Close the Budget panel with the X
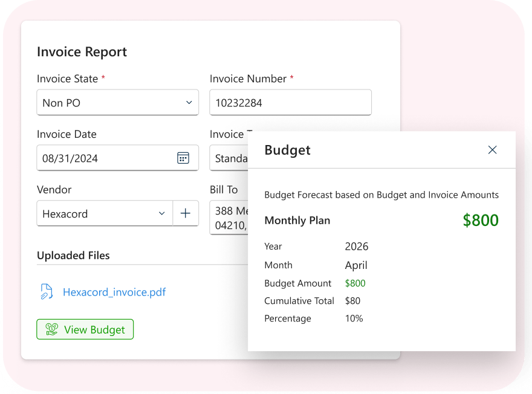Viewport: 532px width, 394px height. (x=492, y=150)
